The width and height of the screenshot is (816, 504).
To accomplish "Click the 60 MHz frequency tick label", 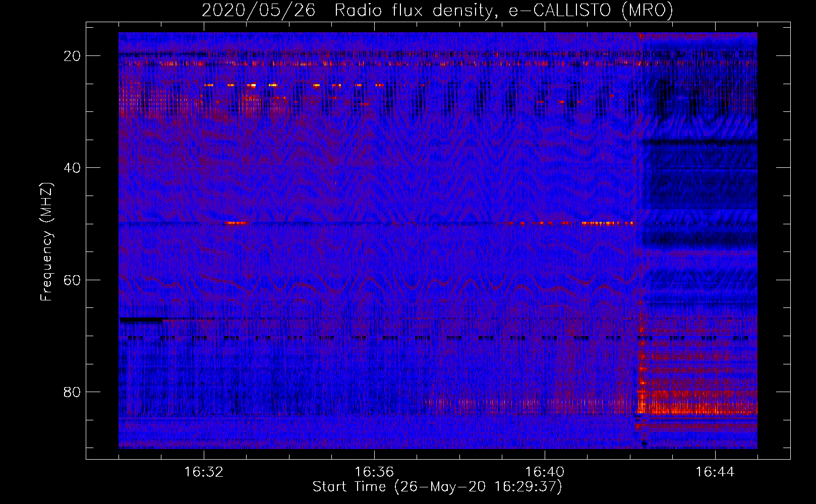I will (72, 280).
